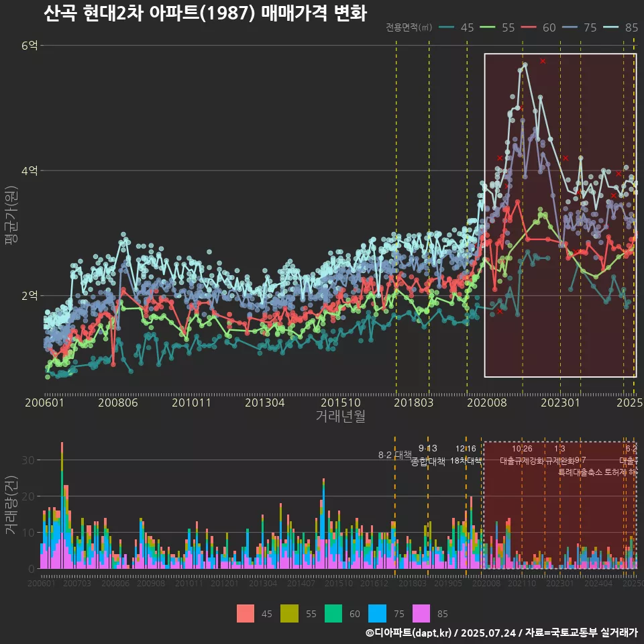Click the 20 label on volume axis
The width and height of the screenshot is (644, 644).
28,496
